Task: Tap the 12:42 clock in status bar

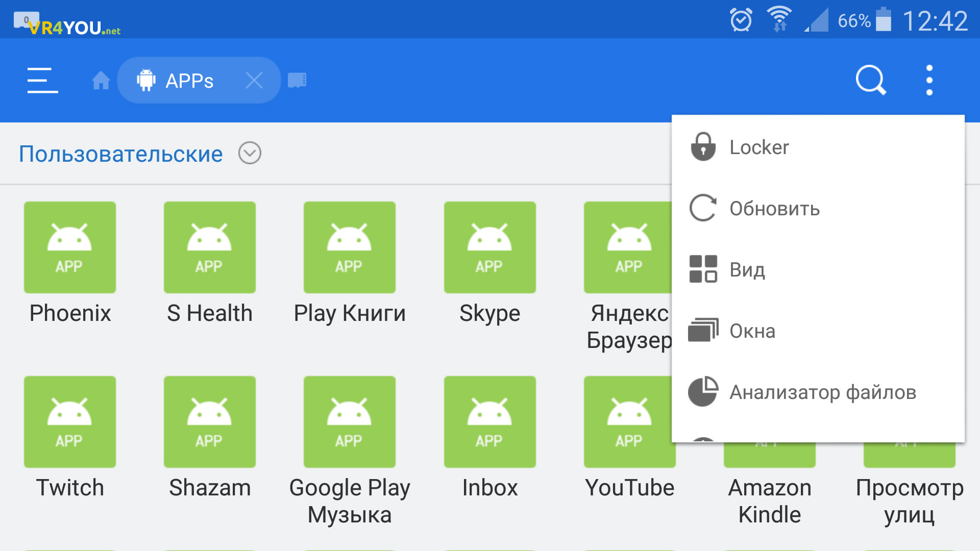Action: [x=935, y=21]
